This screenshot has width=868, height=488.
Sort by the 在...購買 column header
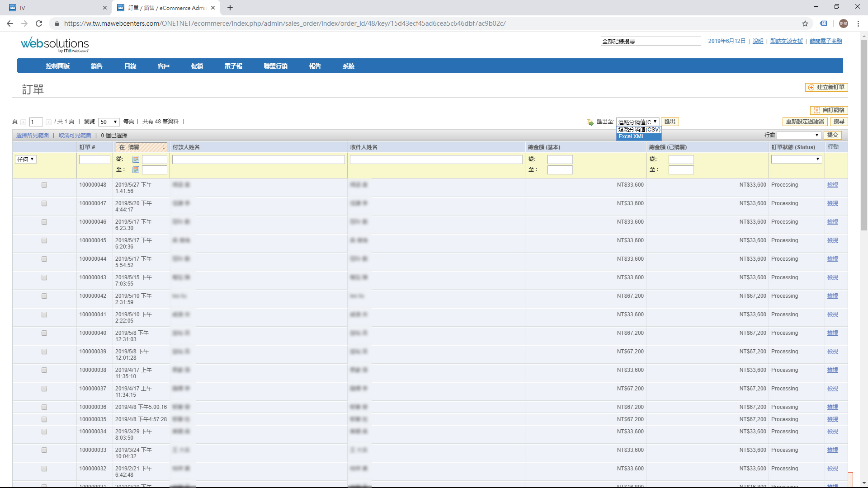pos(142,147)
